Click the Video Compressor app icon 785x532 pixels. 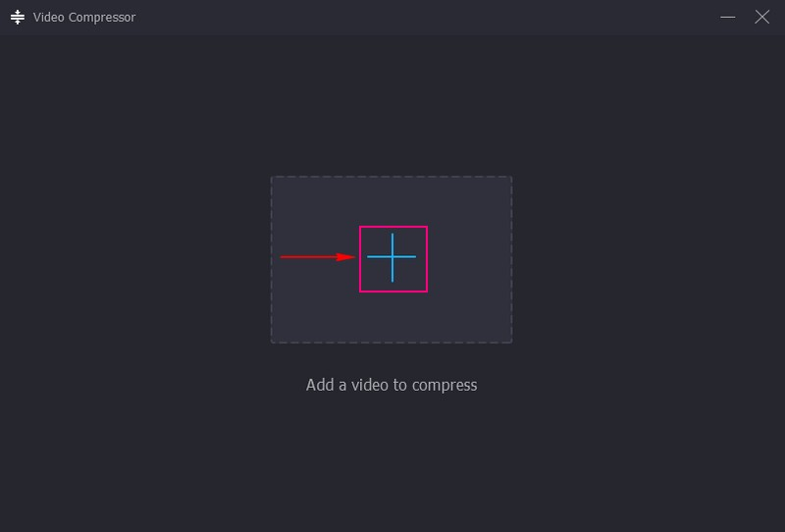(17, 18)
